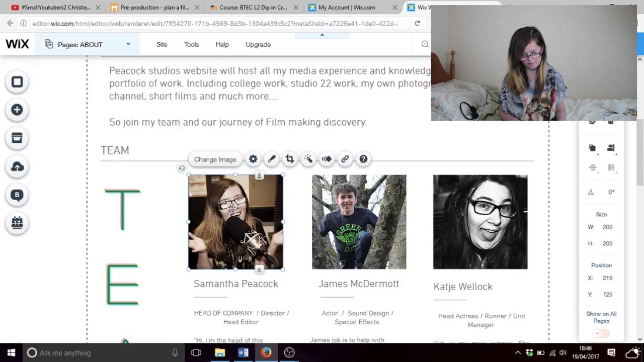The height and width of the screenshot is (362, 644).
Task: Close the My Account Wix.com tab
Action: point(395,8)
